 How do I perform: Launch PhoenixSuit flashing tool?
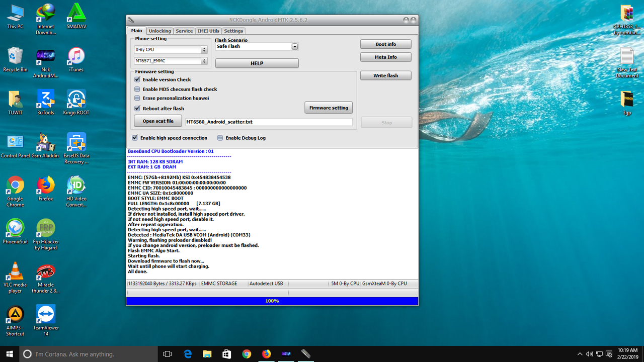tap(15, 229)
